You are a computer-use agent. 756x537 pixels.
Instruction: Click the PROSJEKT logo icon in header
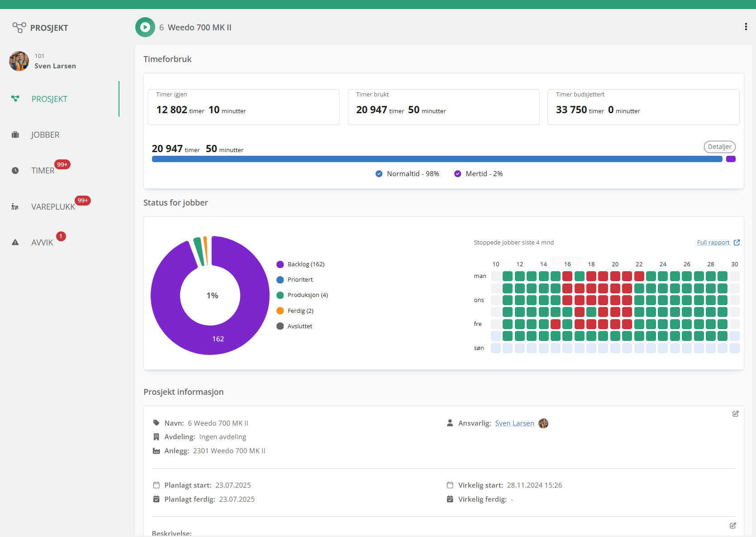[19, 28]
